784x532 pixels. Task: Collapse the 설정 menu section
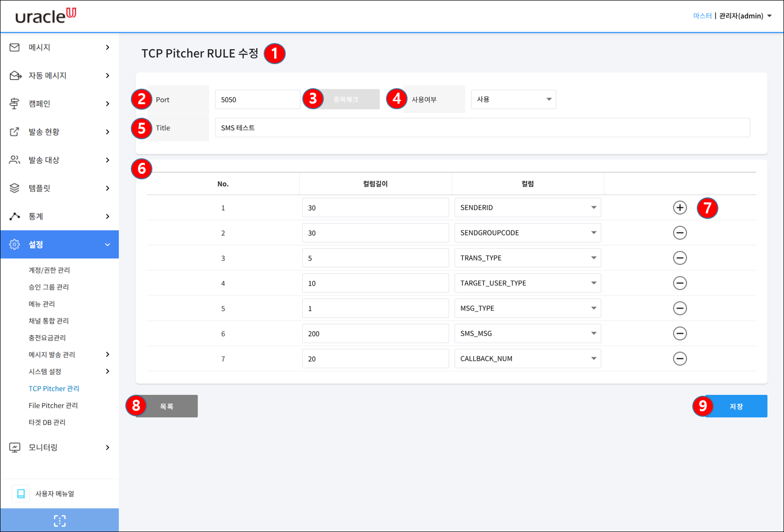[x=107, y=244]
